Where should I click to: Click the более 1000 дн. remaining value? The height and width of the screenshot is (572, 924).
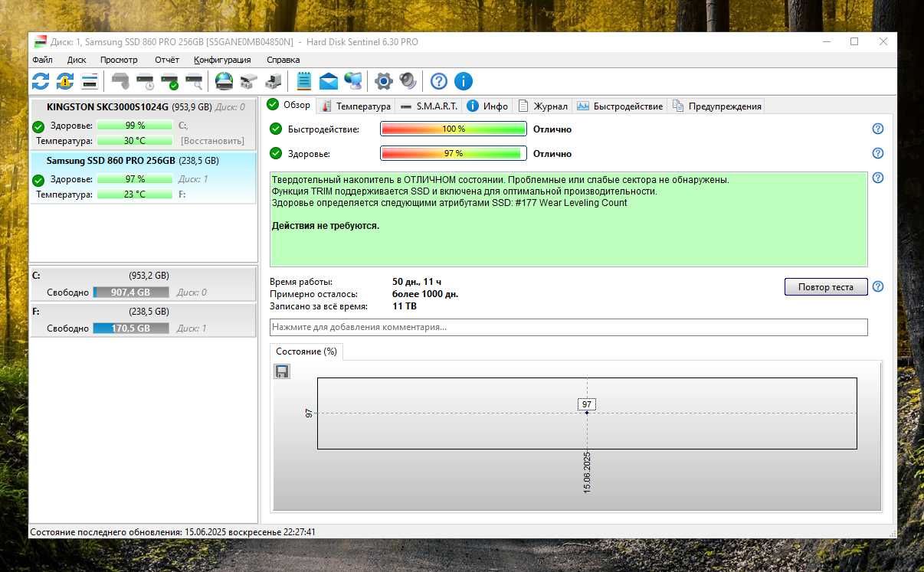point(425,294)
